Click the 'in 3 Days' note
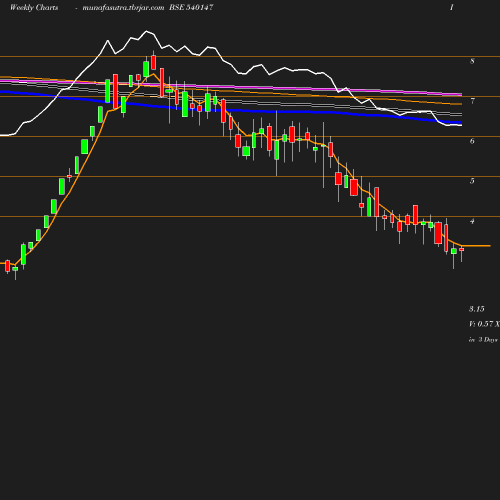This screenshot has height=500, width=500. pyautogui.click(x=483, y=340)
